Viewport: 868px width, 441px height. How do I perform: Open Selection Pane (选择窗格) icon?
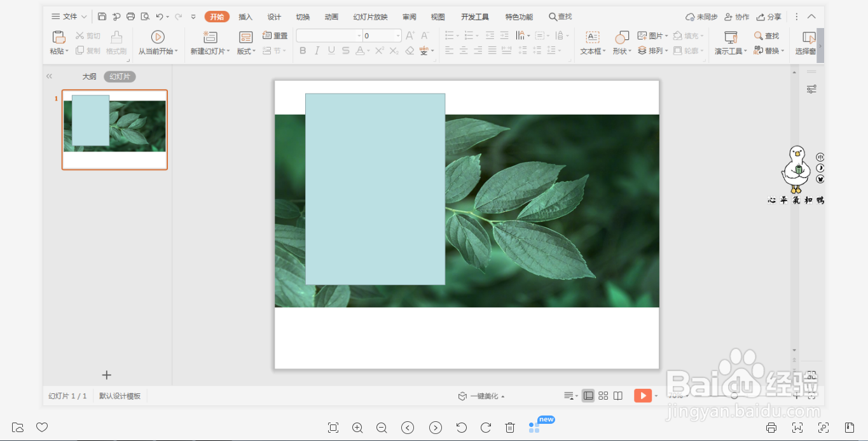pos(809,38)
